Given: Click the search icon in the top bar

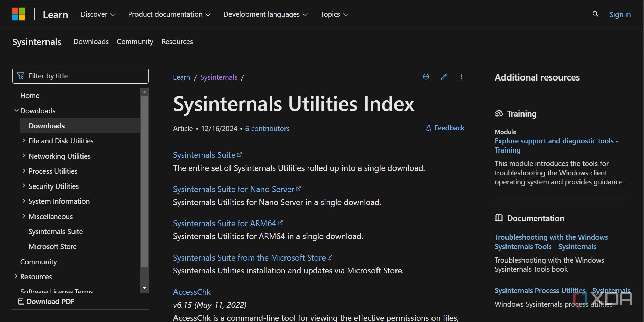Looking at the screenshot, I should (595, 14).
